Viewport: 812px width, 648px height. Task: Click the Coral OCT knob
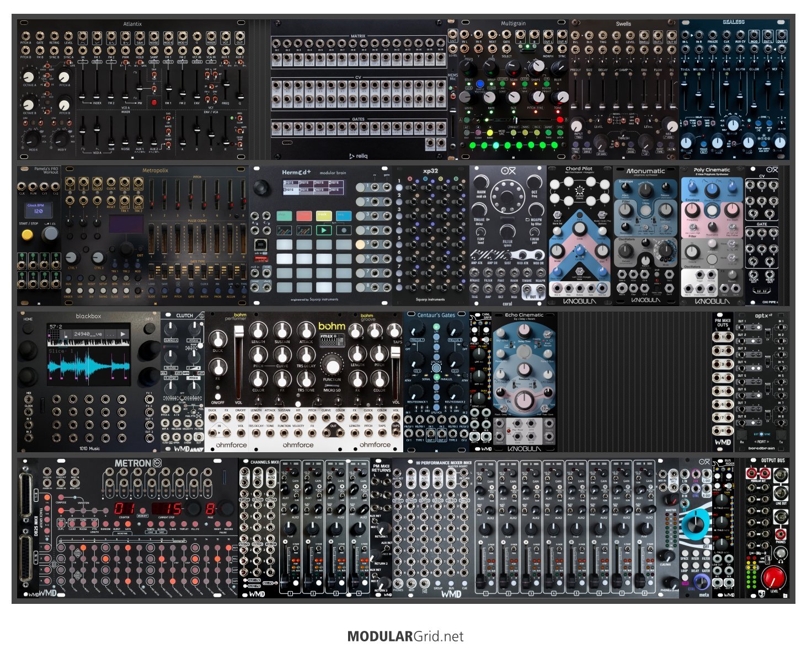[x=534, y=181]
